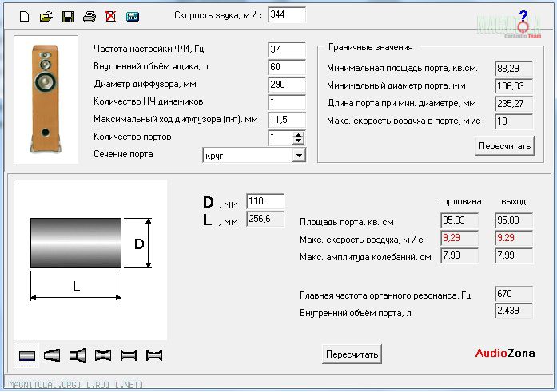Open the AudioZona link

tap(505, 353)
